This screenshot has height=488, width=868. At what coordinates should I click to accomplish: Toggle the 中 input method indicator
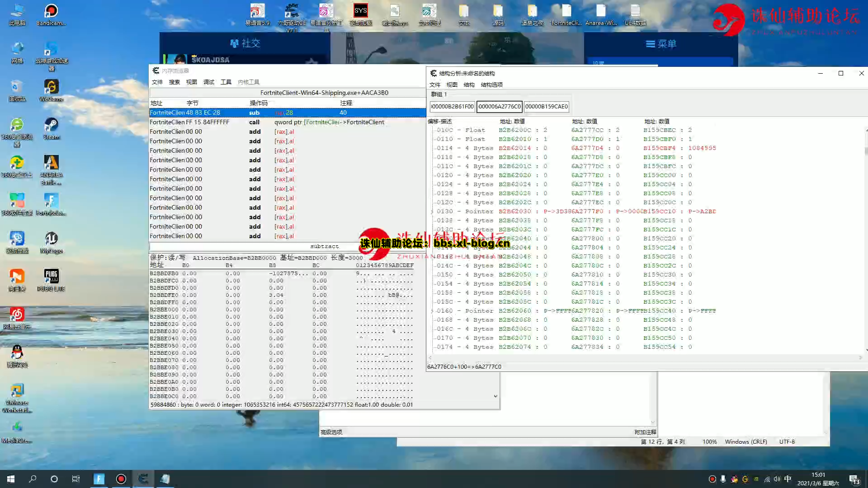point(788,479)
